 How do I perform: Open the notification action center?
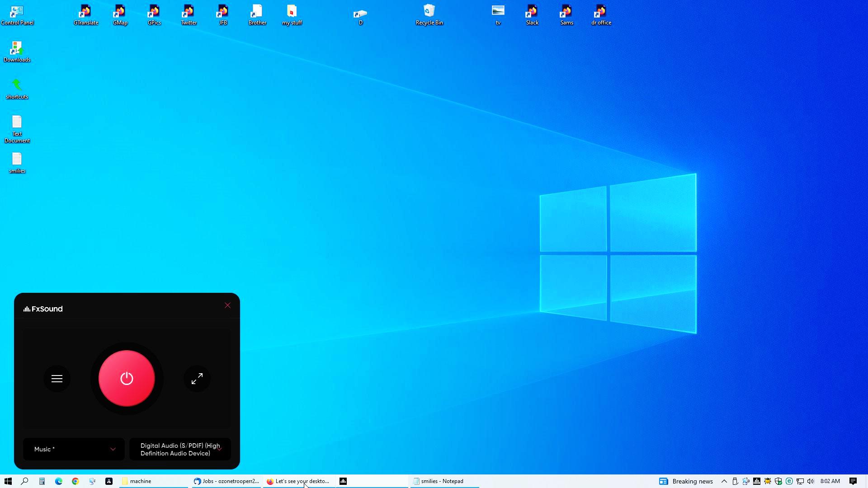[853, 481]
